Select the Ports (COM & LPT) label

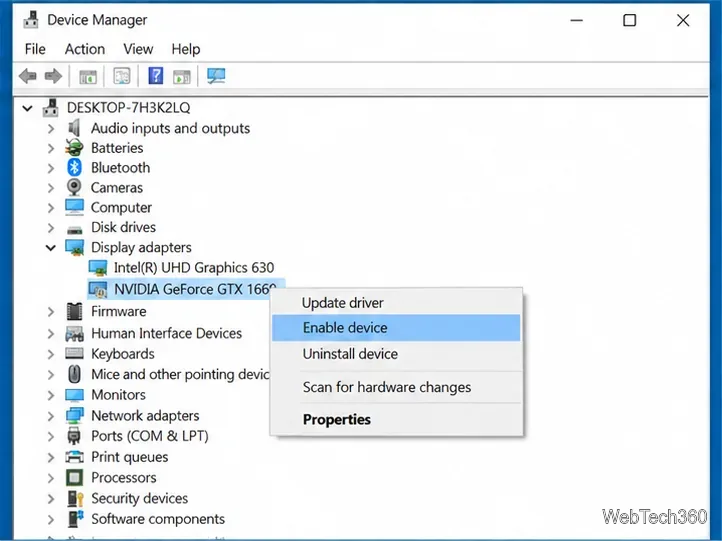(x=150, y=436)
